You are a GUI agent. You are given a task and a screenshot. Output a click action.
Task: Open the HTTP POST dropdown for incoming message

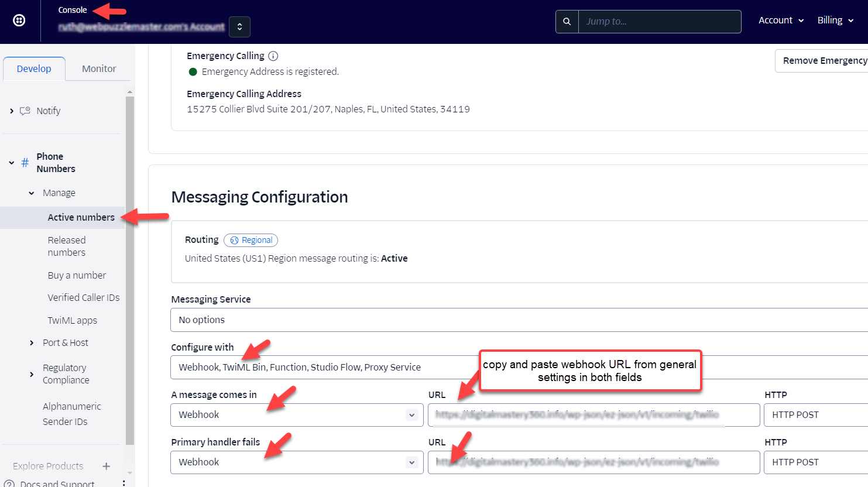[x=816, y=414]
